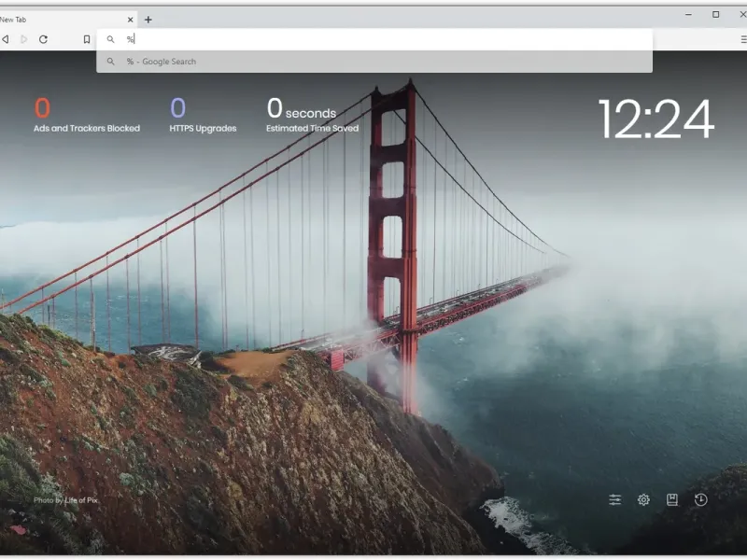Image resolution: width=747 pixels, height=560 pixels.
Task: Click inside the address bar field
Action: click(374, 39)
